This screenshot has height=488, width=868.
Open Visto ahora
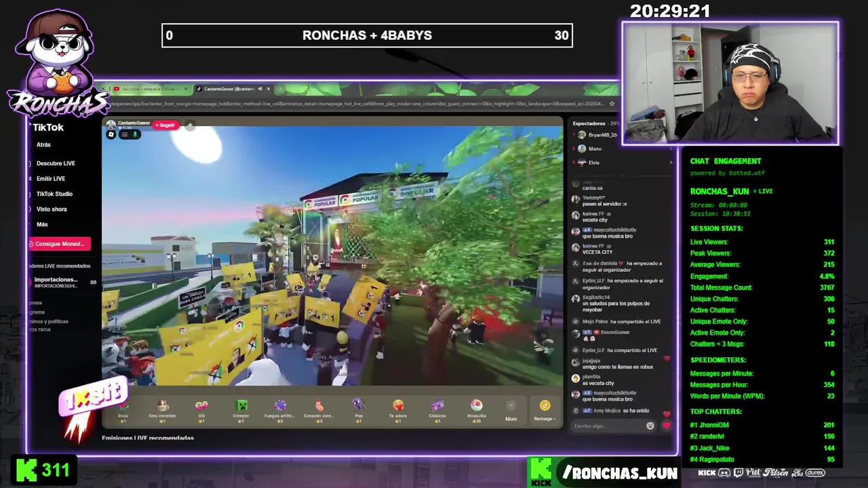point(52,209)
